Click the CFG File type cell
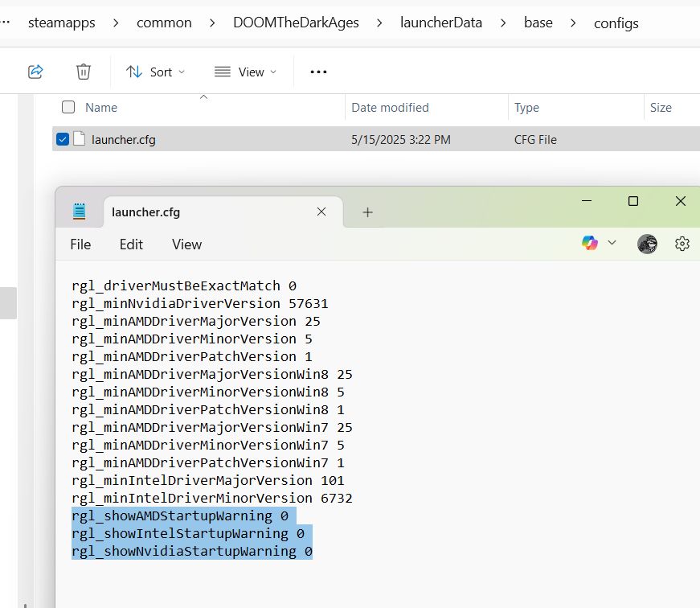The height and width of the screenshot is (608, 700). 535,140
